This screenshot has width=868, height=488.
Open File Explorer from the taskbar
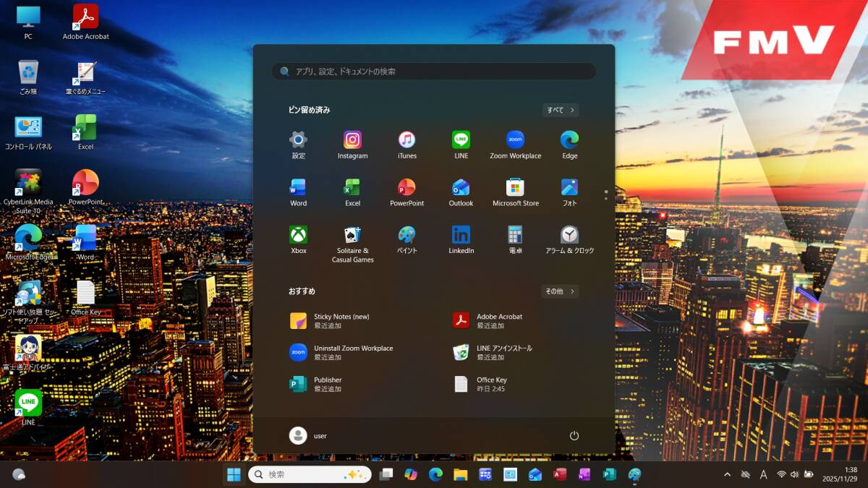coord(460,474)
